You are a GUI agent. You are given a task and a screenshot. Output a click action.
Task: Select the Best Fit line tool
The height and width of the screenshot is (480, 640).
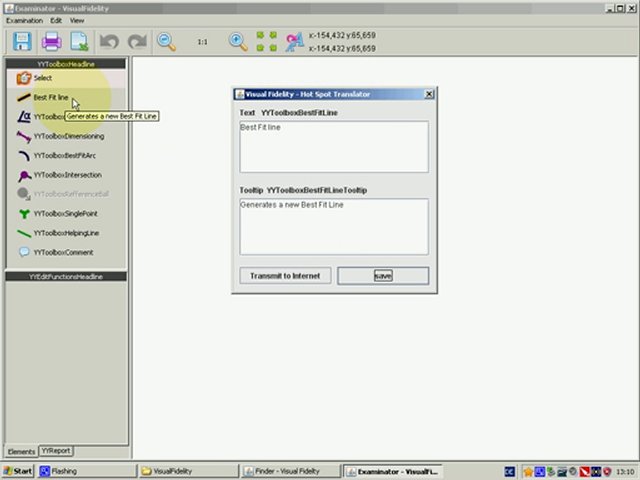click(50, 97)
